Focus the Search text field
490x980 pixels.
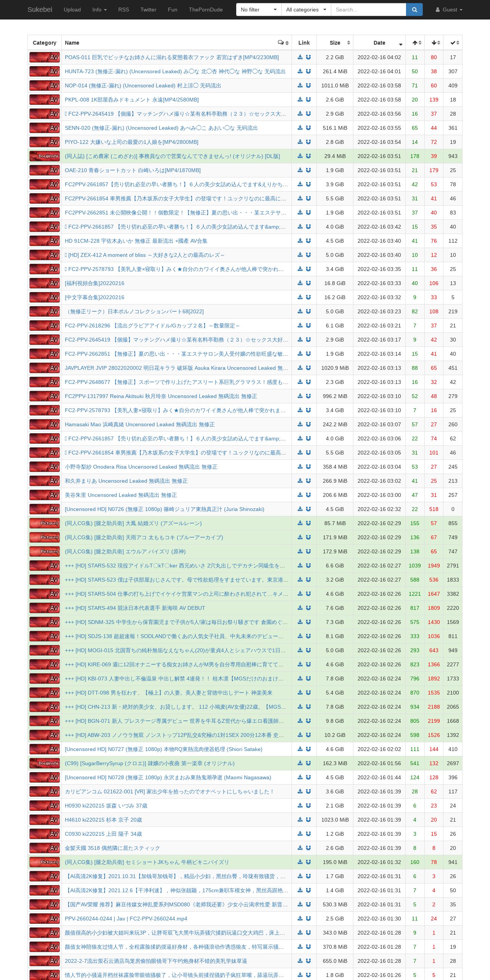pos(368,10)
